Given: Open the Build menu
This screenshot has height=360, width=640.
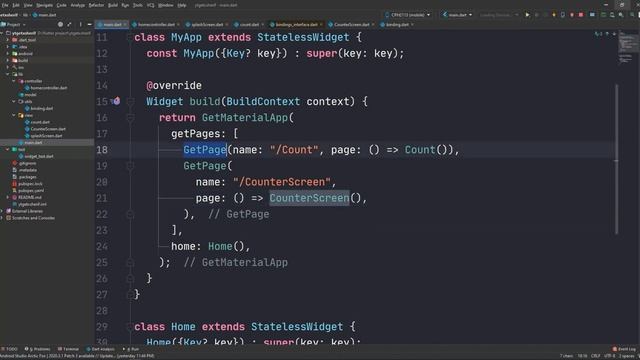Looking at the screenshot, I should [x=113, y=5].
